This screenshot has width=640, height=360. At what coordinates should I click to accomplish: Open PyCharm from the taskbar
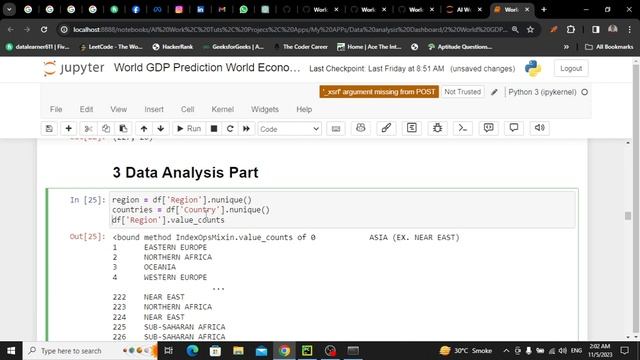[x=307, y=351]
